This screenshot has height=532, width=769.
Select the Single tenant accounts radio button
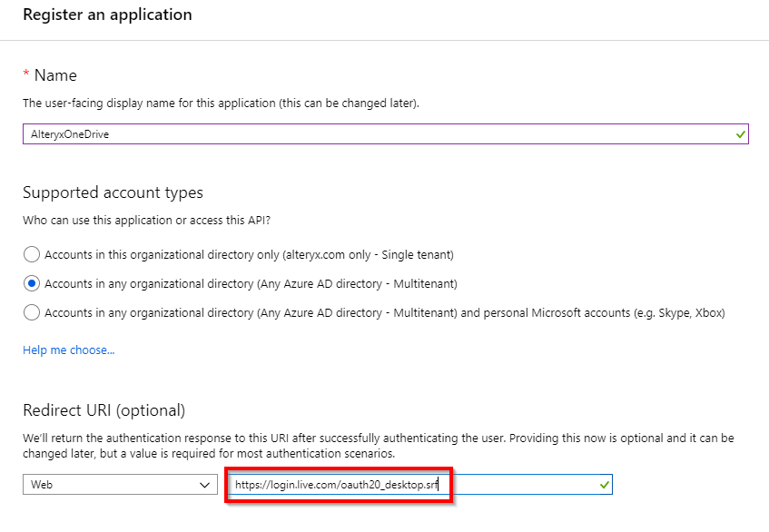pos(31,254)
